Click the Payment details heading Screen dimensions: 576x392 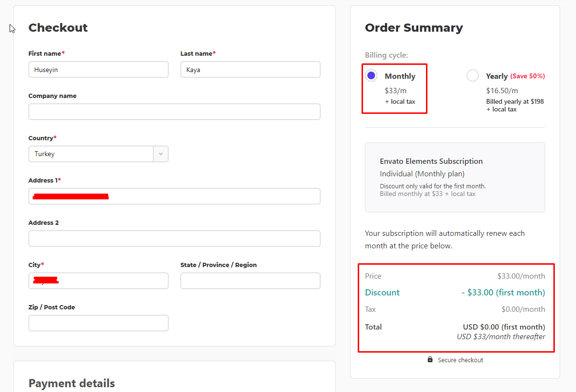click(72, 383)
